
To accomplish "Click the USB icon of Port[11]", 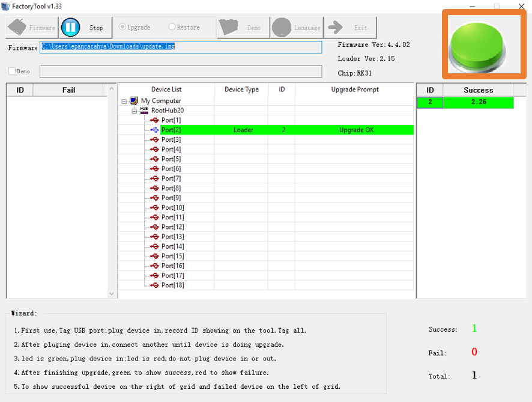I will pos(154,218).
